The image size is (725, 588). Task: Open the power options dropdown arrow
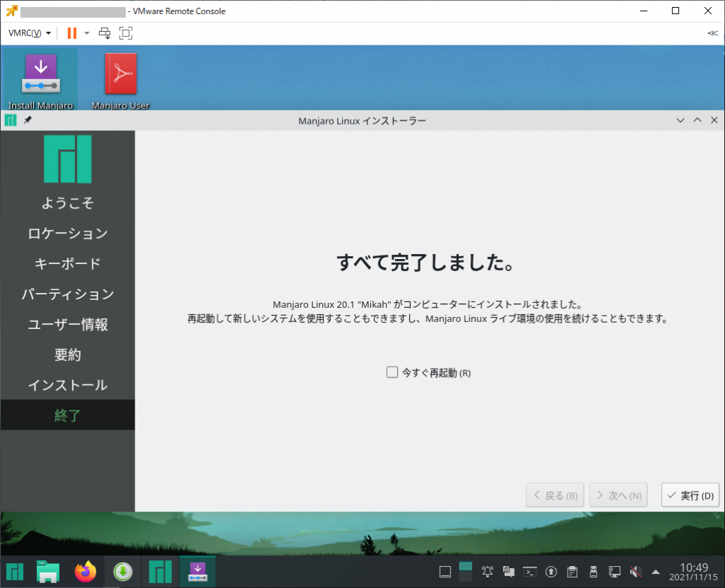click(87, 33)
